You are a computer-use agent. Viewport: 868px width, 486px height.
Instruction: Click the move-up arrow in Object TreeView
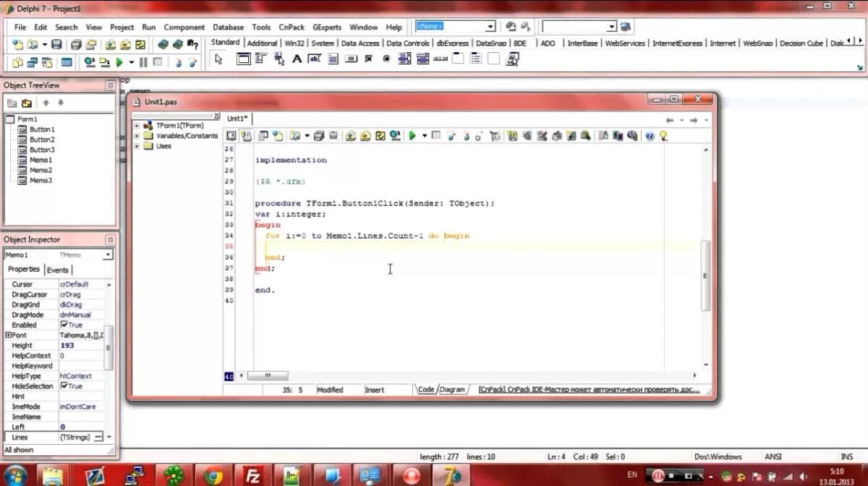[46, 103]
